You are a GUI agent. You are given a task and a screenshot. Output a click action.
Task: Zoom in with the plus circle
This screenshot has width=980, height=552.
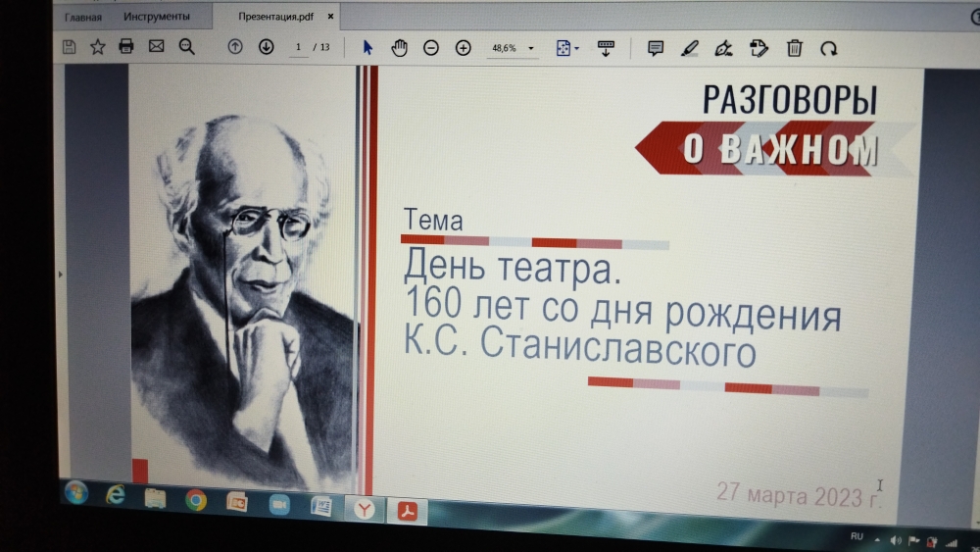[x=464, y=48]
